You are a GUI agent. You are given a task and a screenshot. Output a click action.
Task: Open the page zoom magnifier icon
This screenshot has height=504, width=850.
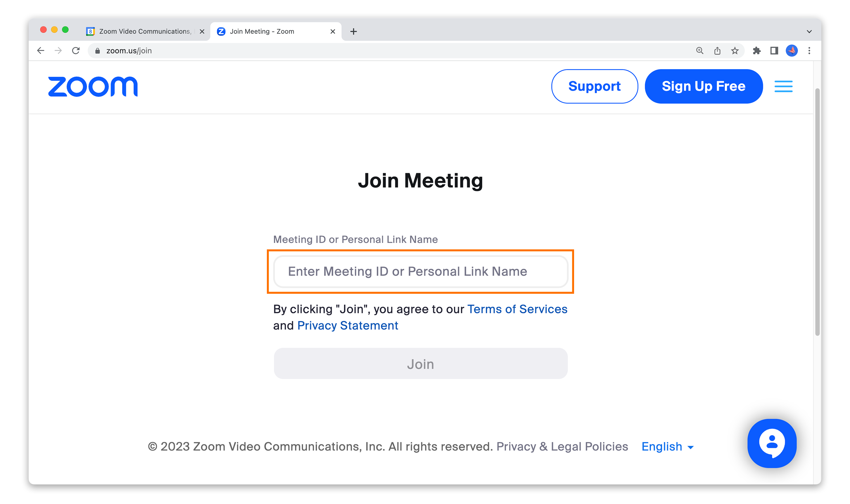(x=699, y=51)
